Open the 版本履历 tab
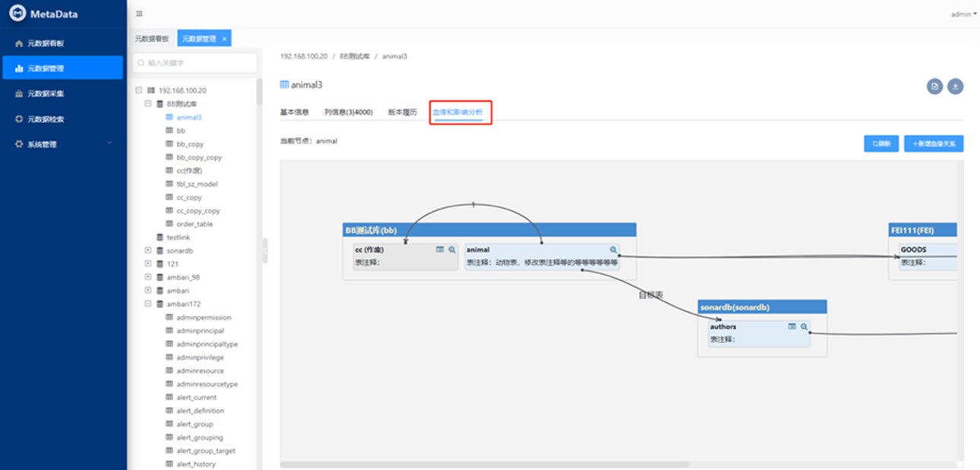The image size is (980, 470). click(x=402, y=112)
